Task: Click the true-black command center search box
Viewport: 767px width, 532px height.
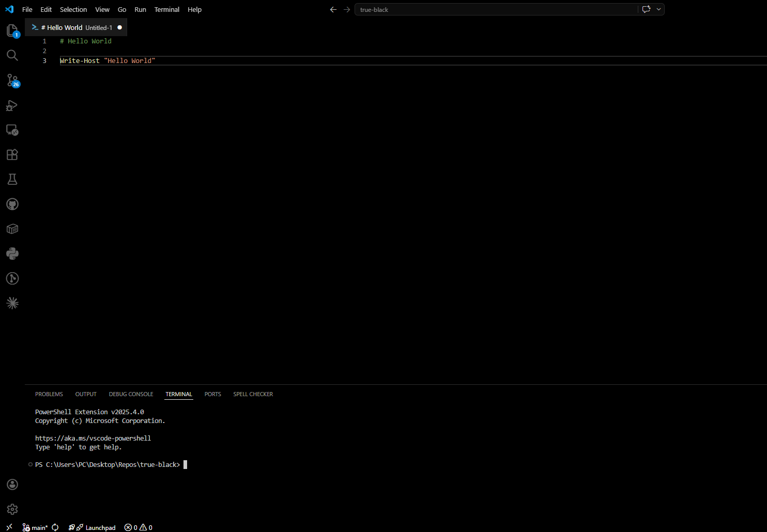Action: (x=496, y=9)
